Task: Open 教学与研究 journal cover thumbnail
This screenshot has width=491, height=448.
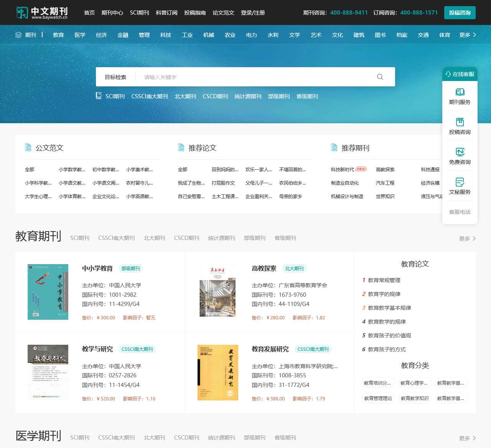Action: 48,372
